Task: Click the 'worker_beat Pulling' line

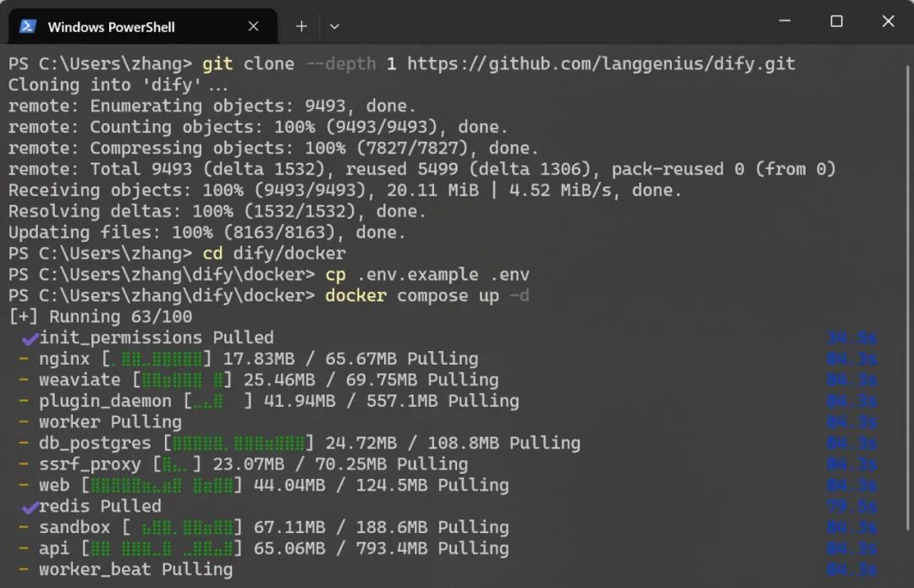Action: 135,569
